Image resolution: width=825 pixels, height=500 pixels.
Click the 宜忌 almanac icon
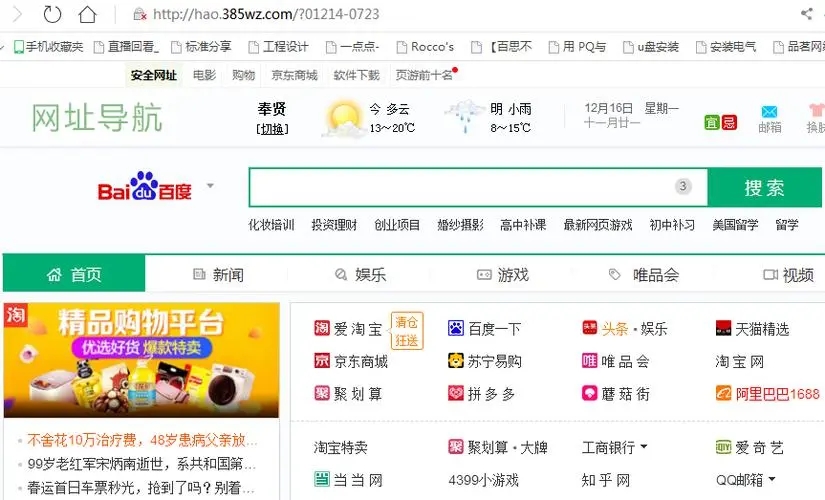coord(720,123)
